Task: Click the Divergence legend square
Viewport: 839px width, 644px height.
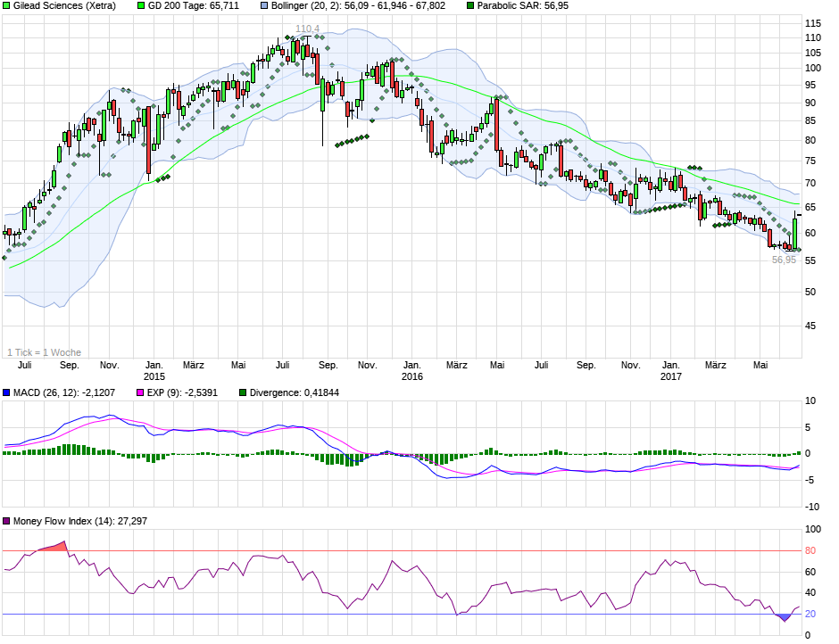Action: pyautogui.click(x=241, y=392)
